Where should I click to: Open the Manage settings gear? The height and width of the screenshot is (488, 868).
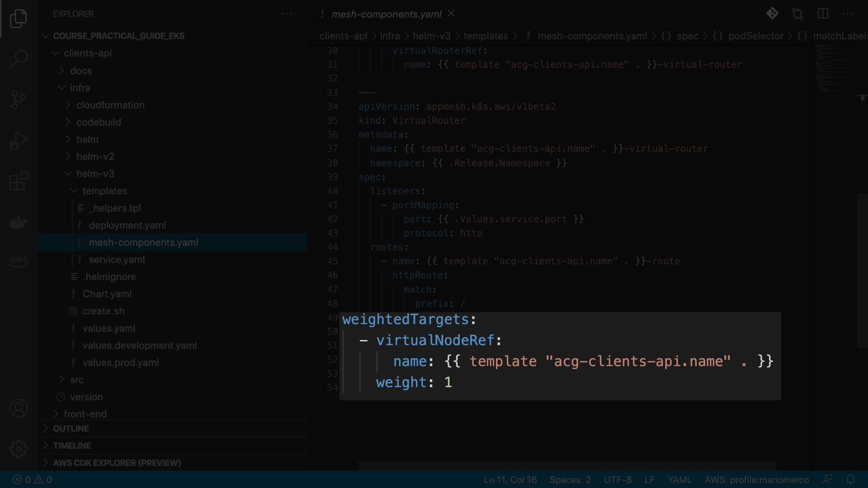click(19, 449)
